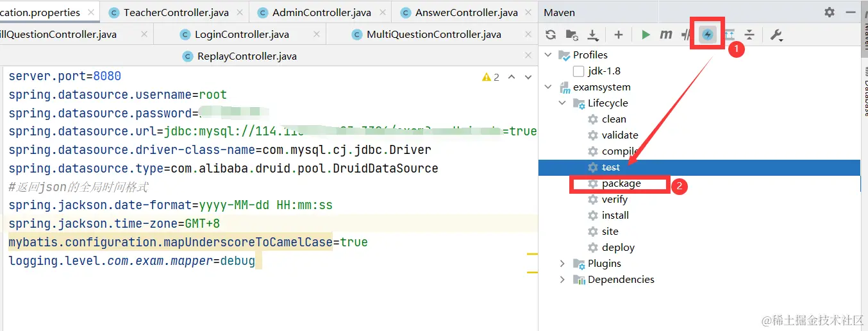This screenshot has height=331, width=868.
Task: Switch to AdminController.java tab
Action: (321, 13)
